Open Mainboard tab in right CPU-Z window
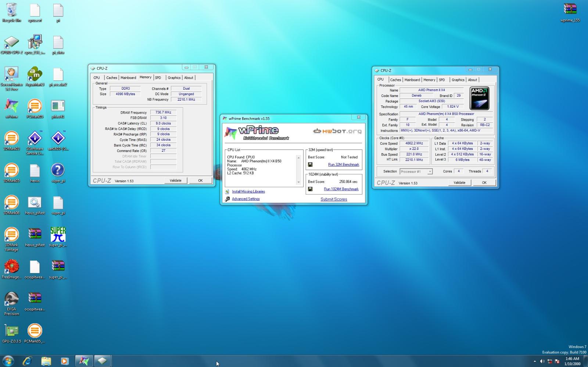Screen dimensions: 588x367 [x=412, y=80]
